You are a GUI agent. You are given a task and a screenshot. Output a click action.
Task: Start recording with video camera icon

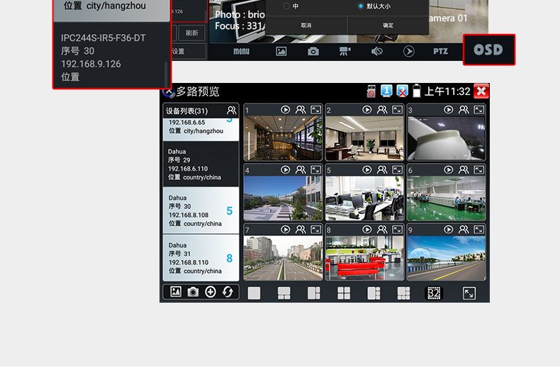click(345, 52)
